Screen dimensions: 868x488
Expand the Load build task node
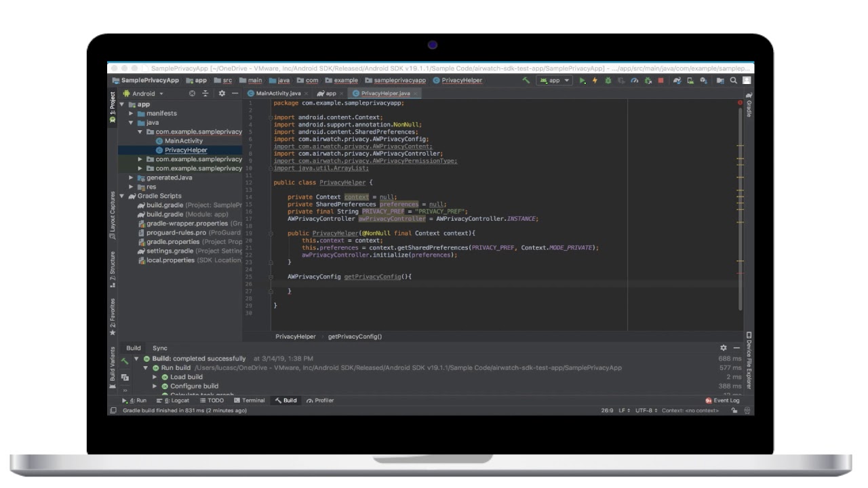pos(155,377)
